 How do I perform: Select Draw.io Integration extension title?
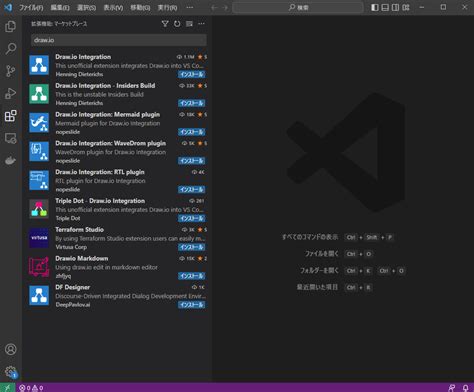pyautogui.click(x=83, y=57)
